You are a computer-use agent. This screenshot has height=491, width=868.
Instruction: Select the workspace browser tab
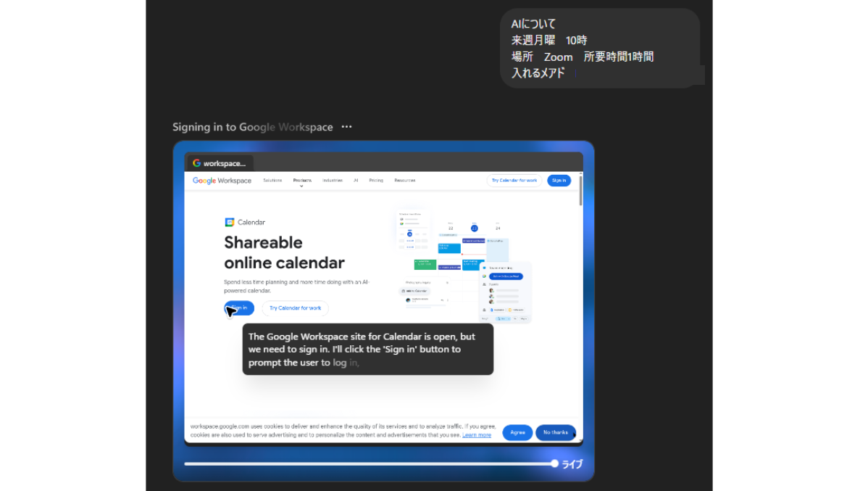[220, 163]
